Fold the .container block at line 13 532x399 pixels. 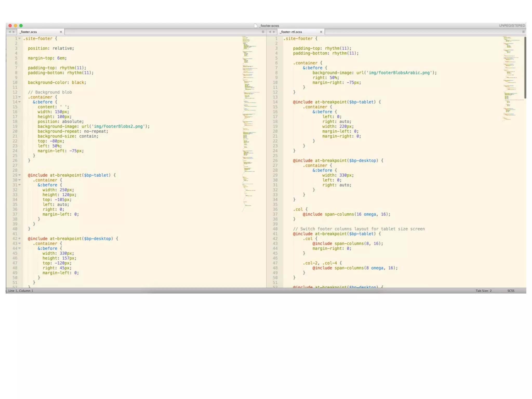click(x=19, y=97)
